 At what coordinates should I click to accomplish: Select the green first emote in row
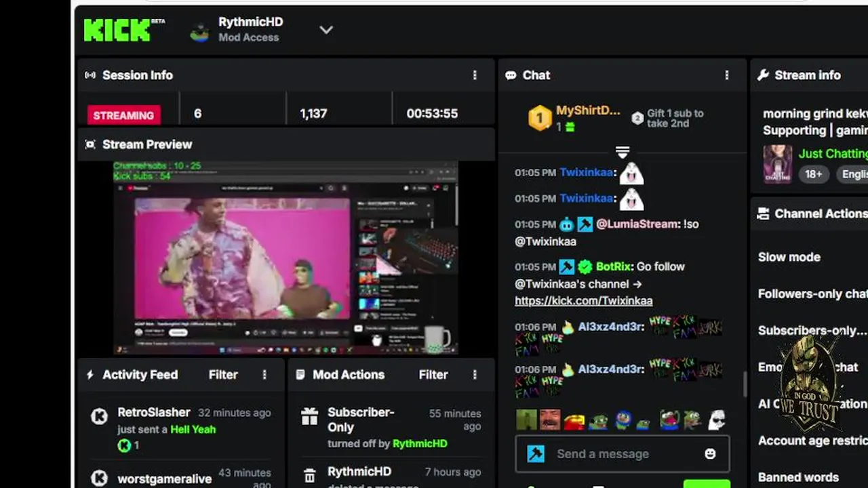pyautogui.click(x=526, y=420)
